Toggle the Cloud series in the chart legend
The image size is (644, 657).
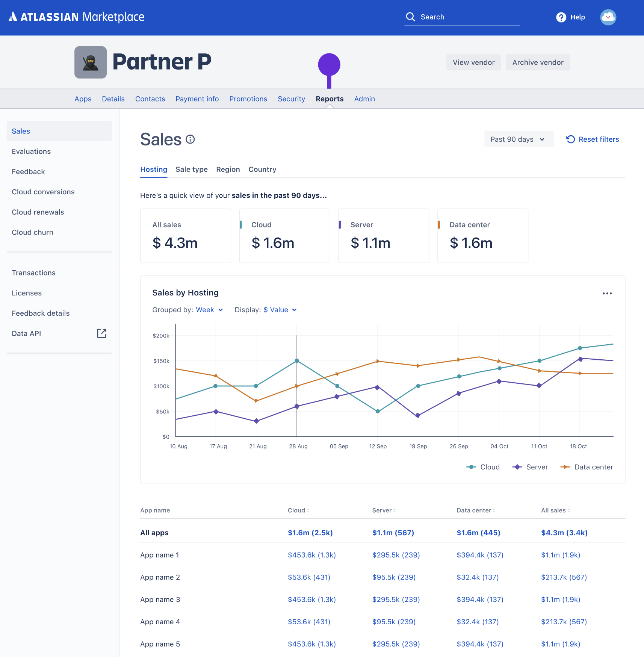[x=484, y=467]
